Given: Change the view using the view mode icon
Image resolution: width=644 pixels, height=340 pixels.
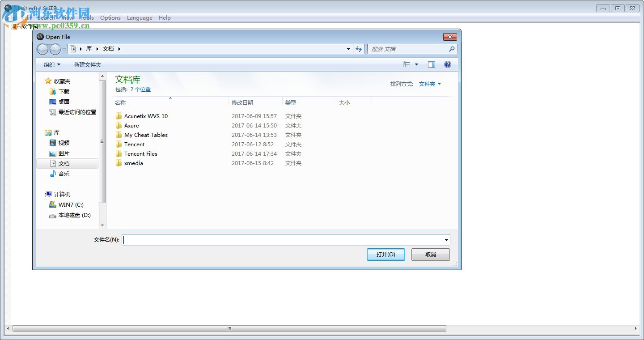Looking at the screenshot, I should (x=407, y=64).
